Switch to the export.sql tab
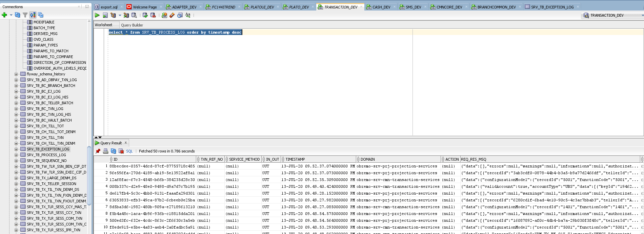 click(x=109, y=7)
